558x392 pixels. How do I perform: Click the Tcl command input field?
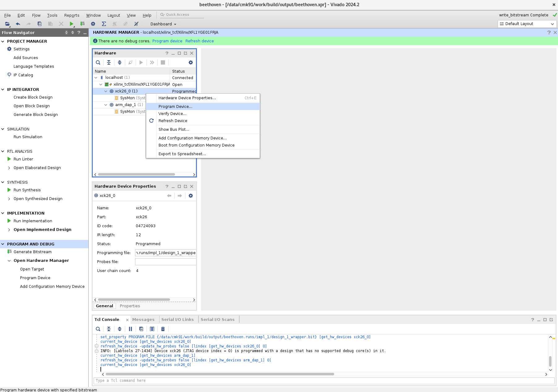click(324, 381)
